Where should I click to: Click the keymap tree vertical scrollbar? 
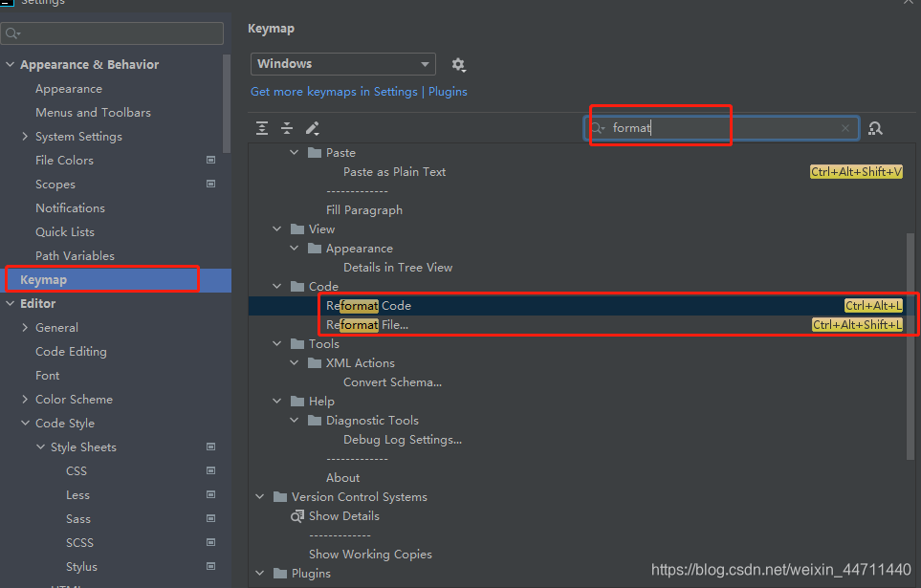click(910, 346)
